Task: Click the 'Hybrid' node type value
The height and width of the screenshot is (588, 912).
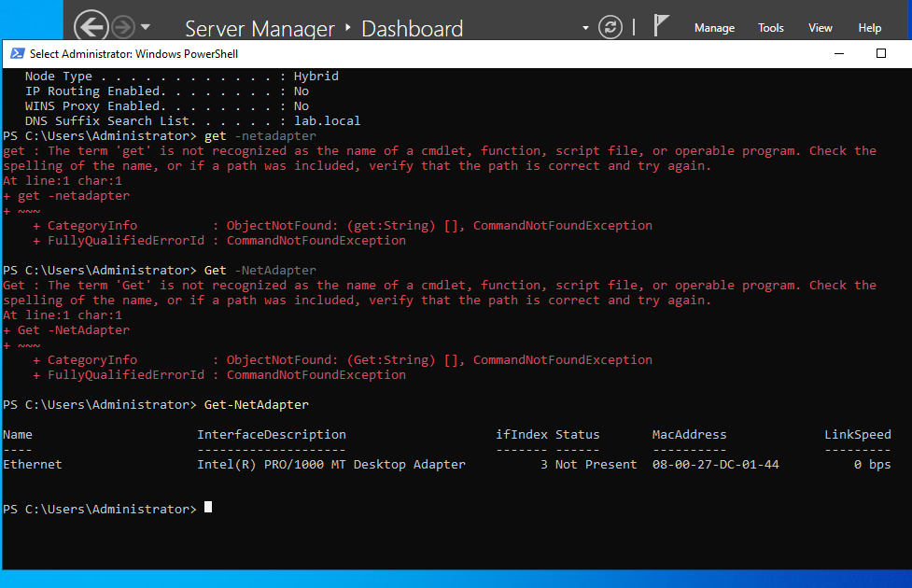Action: click(x=316, y=77)
